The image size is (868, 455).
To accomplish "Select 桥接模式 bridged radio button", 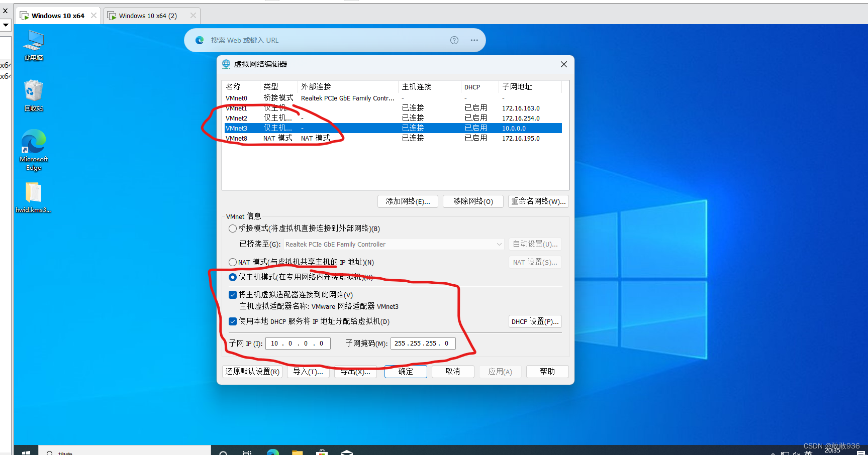I will [x=233, y=229].
